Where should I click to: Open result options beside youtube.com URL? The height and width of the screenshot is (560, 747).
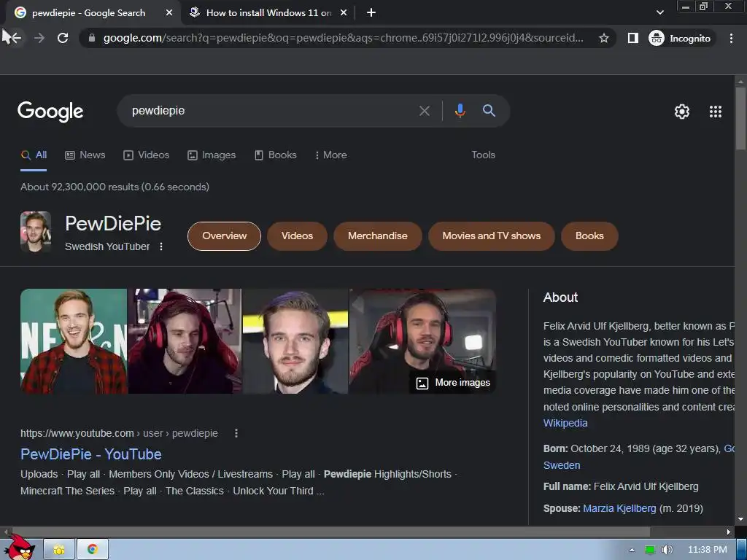point(236,433)
